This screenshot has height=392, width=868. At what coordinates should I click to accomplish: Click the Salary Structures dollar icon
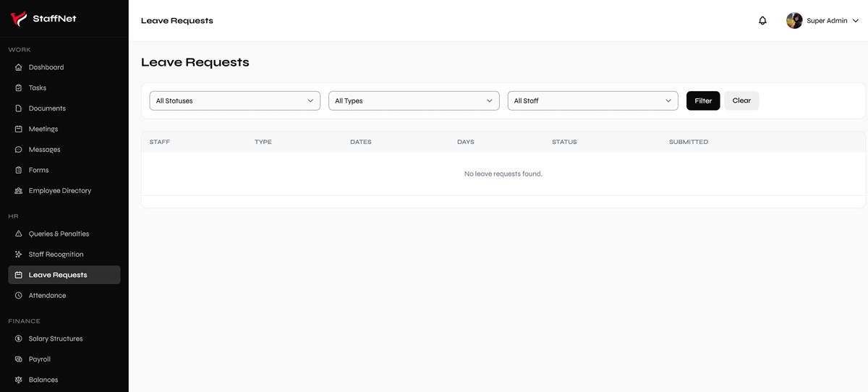click(x=19, y=338)
